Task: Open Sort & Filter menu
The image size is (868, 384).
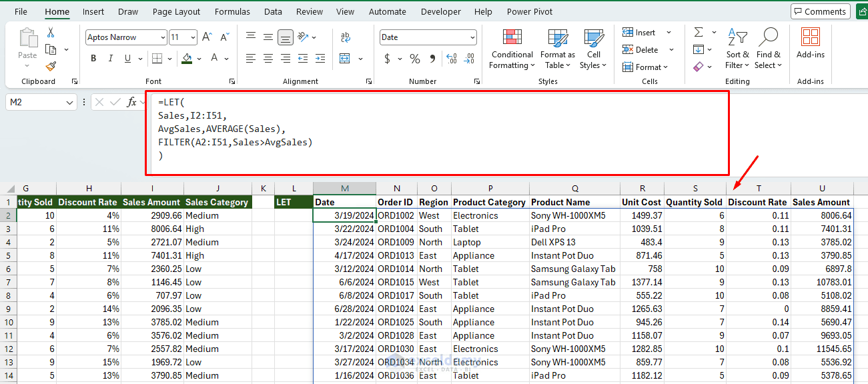Action: pos(737,48)
